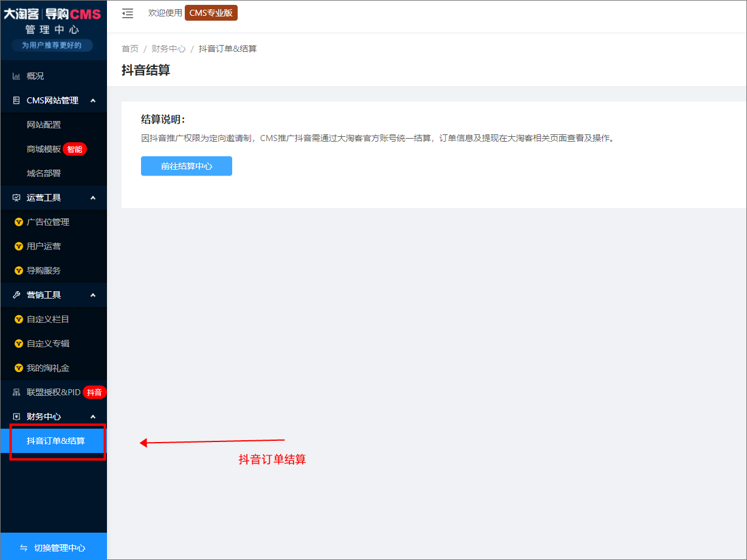Click the 为用户推荐更好的 slogan pill
This screenshot has width=747, height=560.
tap(52, 45)
